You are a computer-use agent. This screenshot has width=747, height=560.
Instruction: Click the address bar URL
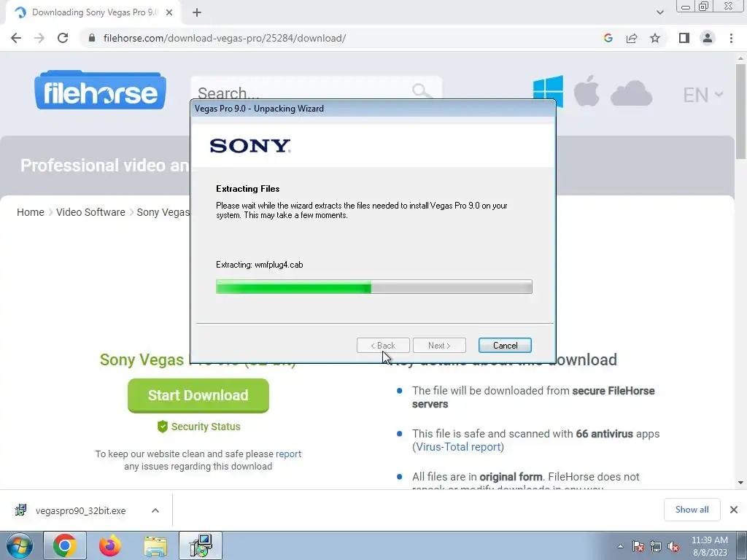[225, 38]
